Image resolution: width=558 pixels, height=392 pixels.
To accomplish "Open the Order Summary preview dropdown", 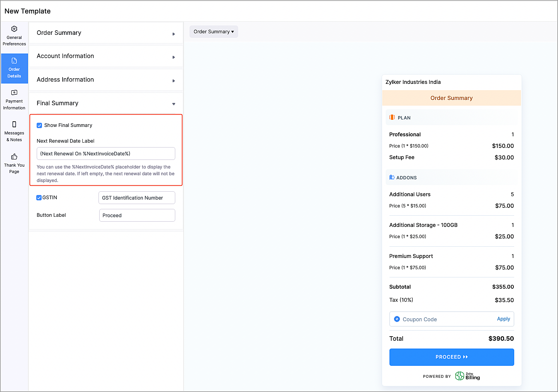I will (213, 32).
